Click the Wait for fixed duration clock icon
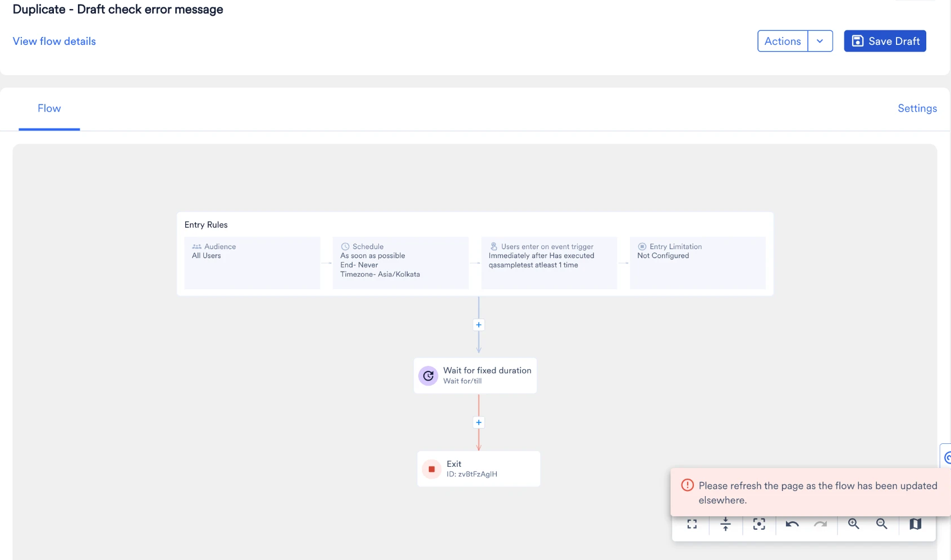The image size is (951, 560). tap(428, 375)
